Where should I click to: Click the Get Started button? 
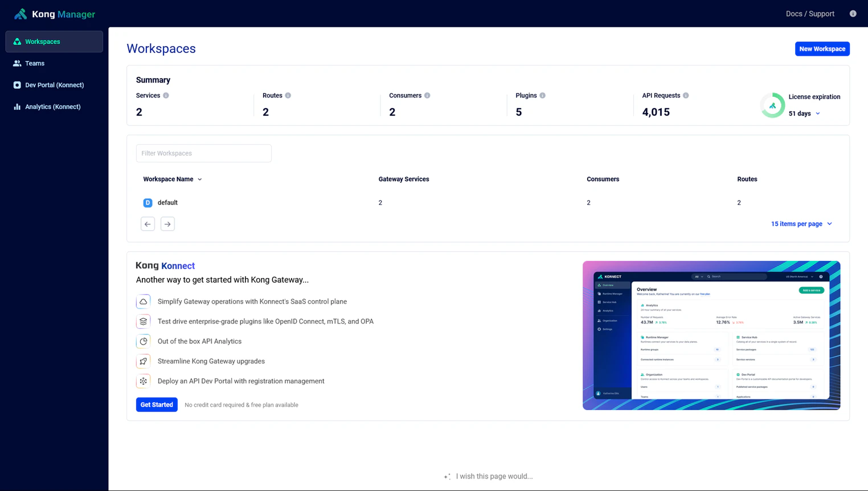(157, 404)
